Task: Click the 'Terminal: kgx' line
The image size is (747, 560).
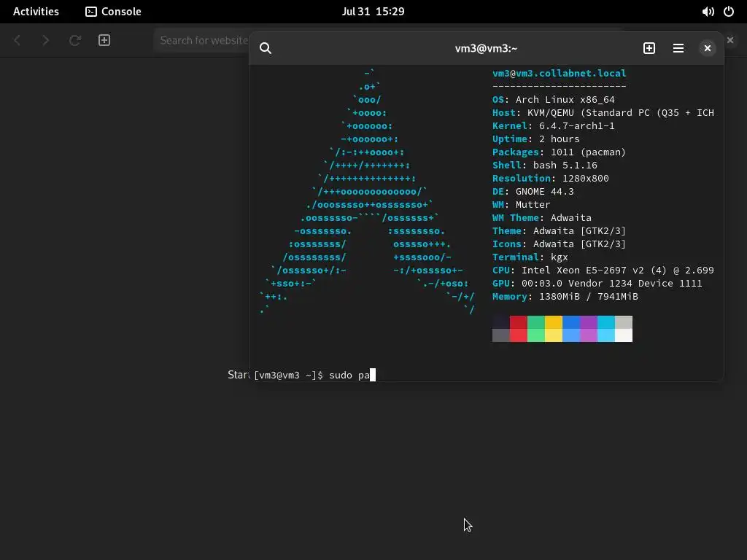Action: point(530,257)
